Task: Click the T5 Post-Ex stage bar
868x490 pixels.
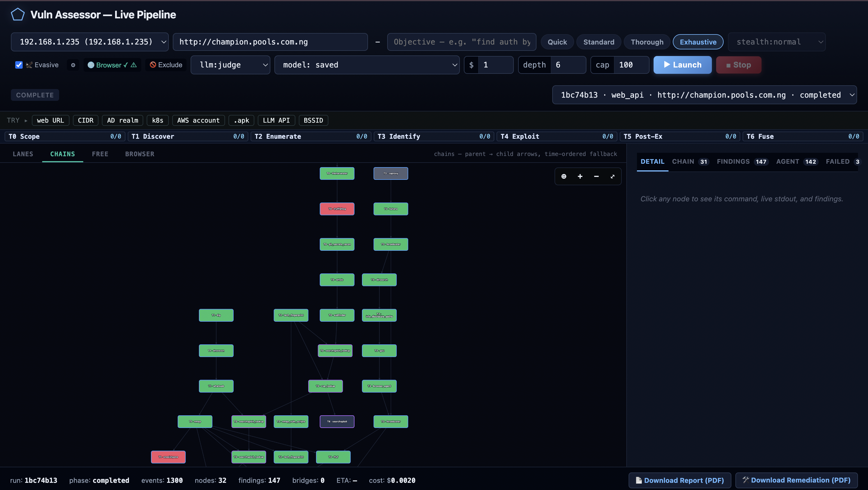Action: [x=680, y=136]
